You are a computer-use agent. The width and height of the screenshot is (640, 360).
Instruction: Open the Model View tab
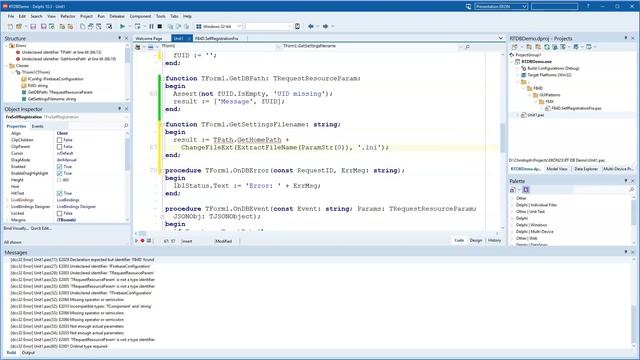[x=557, y=169]
